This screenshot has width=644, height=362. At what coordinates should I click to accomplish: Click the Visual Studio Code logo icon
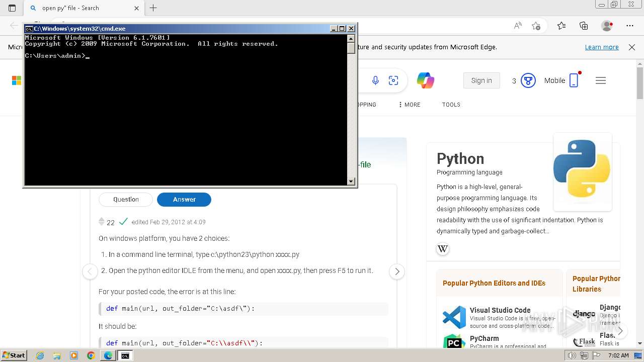point(454,317)
